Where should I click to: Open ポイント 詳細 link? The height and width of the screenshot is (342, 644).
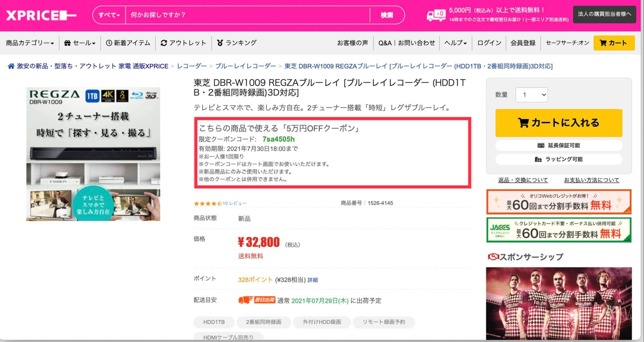coord(313,280)
